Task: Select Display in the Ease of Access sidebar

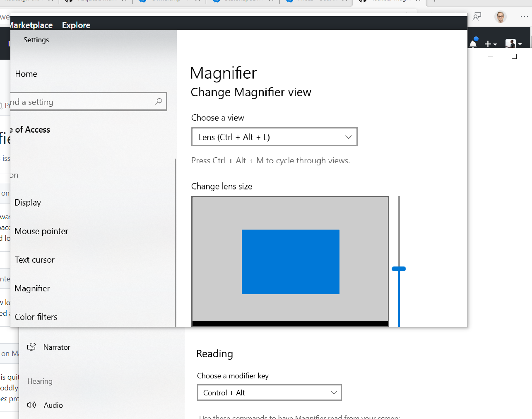Action: click(x=28, y=203)
